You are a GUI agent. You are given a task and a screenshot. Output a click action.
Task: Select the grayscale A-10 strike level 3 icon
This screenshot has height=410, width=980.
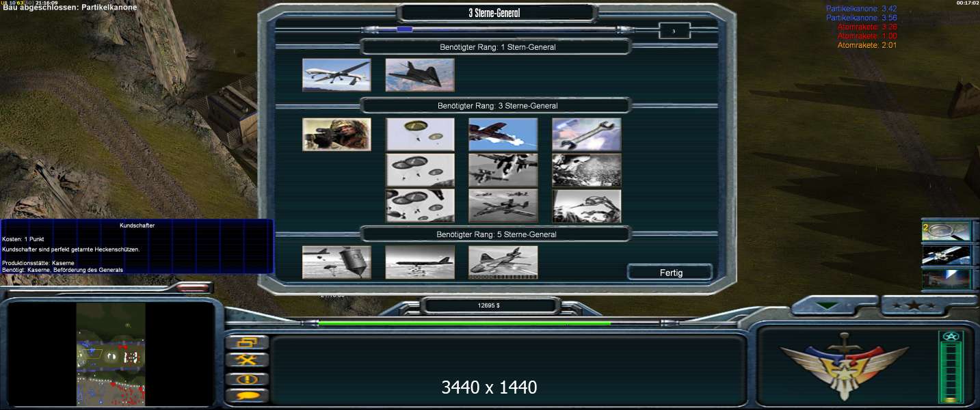coord(503,206)
